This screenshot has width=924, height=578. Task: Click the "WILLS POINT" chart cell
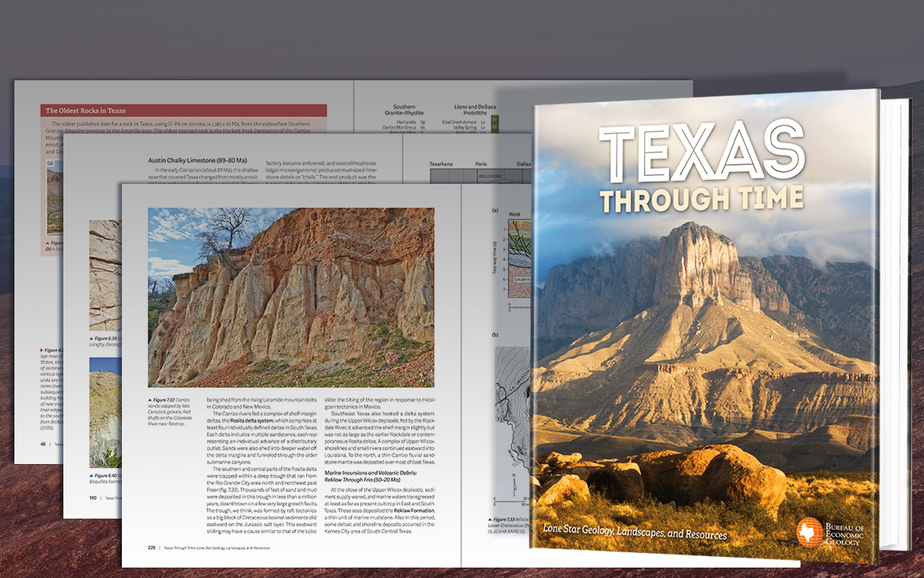click(x=490, y=176)
